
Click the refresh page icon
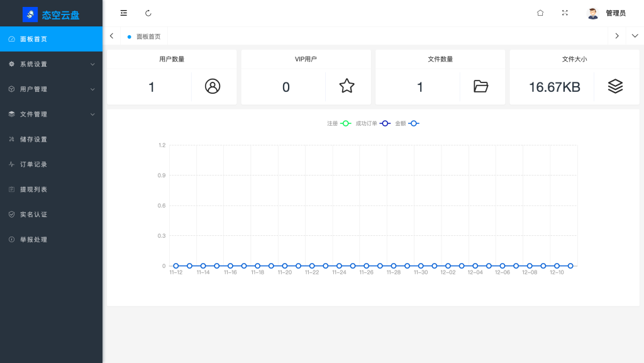(x=148, y=13)
